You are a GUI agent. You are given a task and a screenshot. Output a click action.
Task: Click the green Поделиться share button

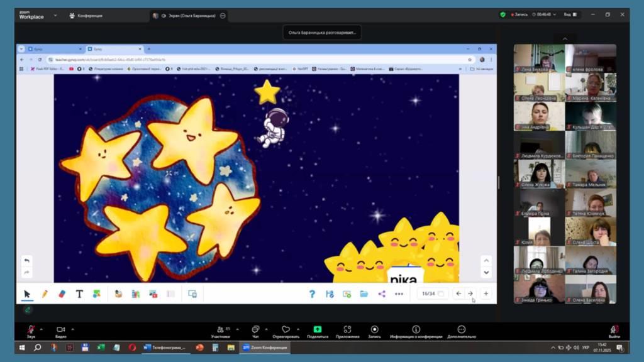coord(317,330)
